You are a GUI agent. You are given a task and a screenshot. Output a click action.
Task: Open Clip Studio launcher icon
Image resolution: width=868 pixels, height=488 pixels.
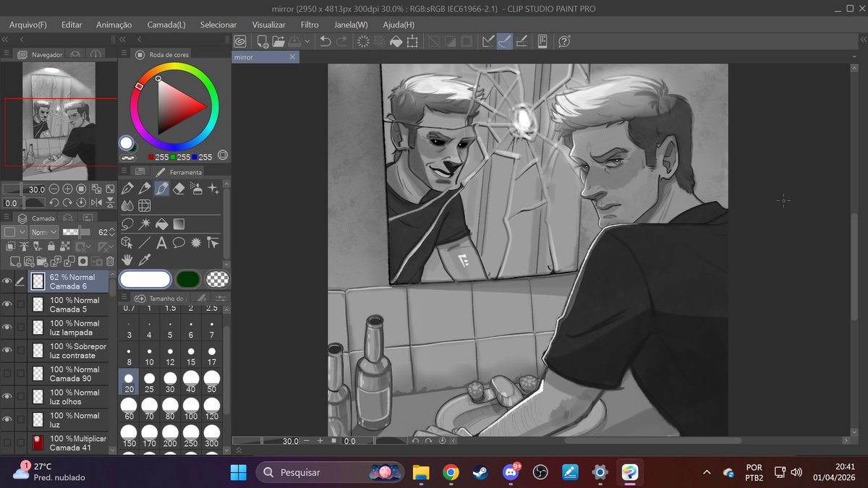tap(240, 42)
